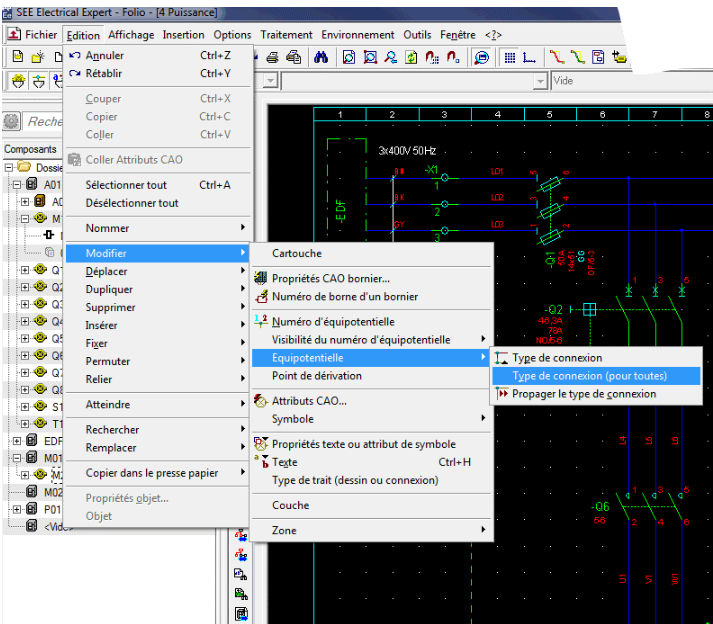Screen dimensions: 713x624
Task: Click the Dossier folder icon in the tree
Action: [x=24, y=167]
